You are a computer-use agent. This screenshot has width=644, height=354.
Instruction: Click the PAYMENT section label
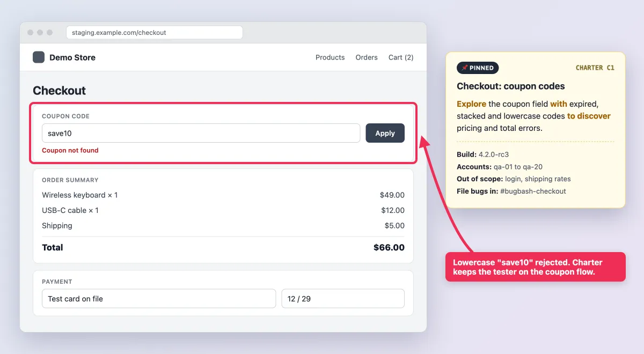57,282
